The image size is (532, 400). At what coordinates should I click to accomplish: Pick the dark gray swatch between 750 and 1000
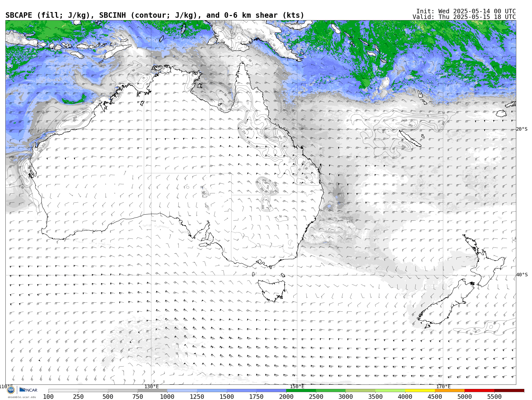point(152,391)
